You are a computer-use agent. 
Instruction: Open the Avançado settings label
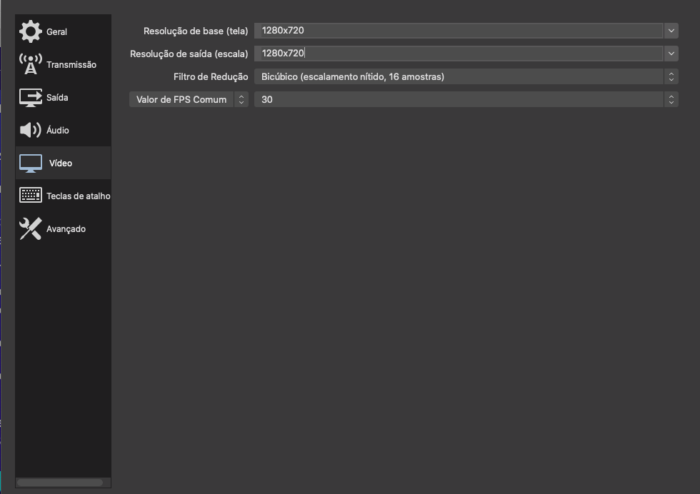[66, 229]
